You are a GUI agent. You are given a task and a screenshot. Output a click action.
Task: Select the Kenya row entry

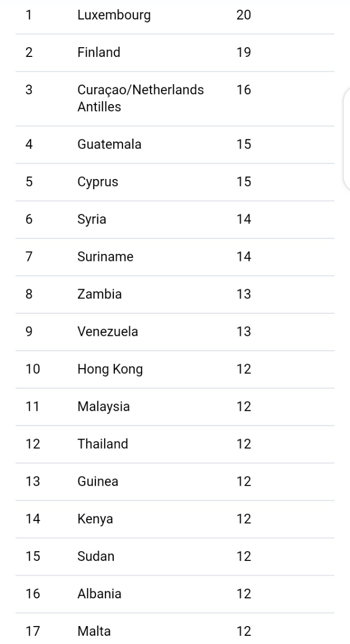coord(95,519)
